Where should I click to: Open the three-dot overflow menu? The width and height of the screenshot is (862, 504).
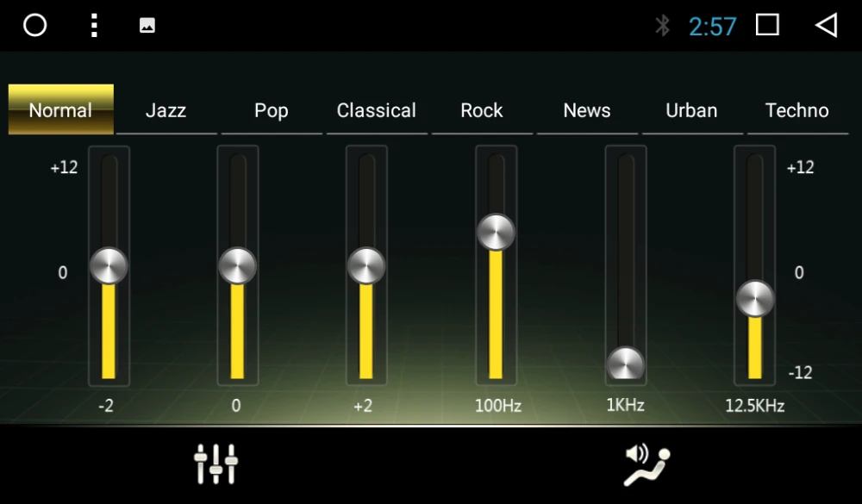point(94,25)
